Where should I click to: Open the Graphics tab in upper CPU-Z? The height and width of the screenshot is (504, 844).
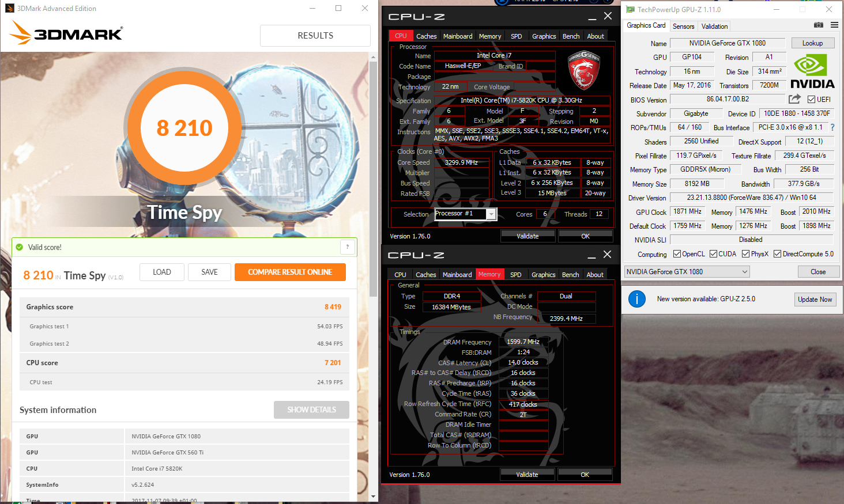tap(544, 36)
